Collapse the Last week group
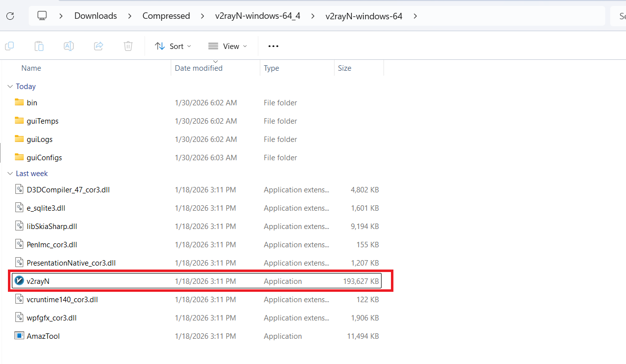Image resolution: width=626 pixels, height=364 pixels. (x=10, y=174)
